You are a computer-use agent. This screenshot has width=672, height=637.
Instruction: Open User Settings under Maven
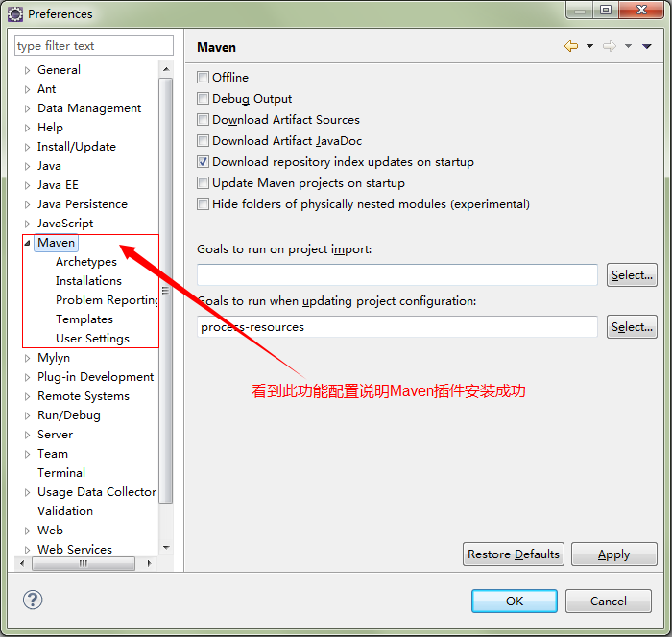92,339
